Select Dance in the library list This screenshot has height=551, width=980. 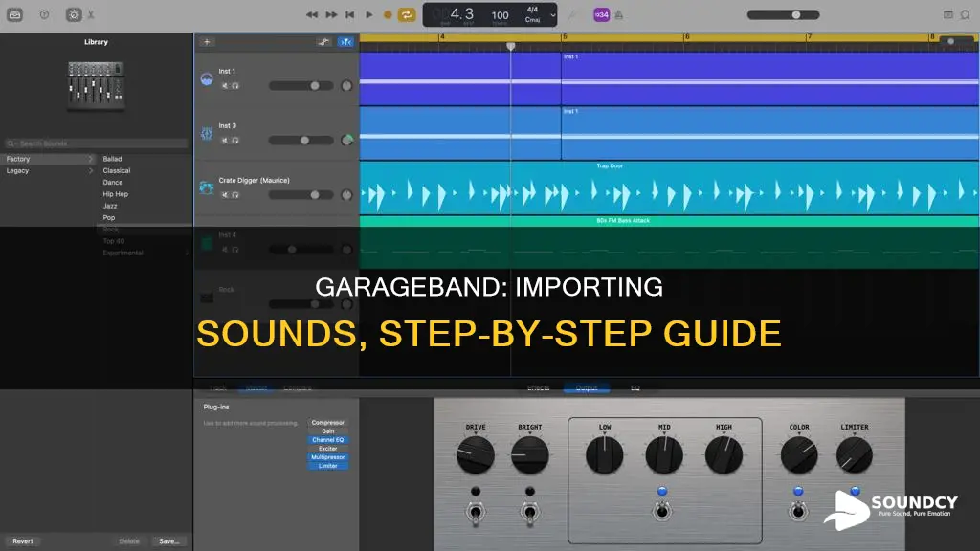113,183
